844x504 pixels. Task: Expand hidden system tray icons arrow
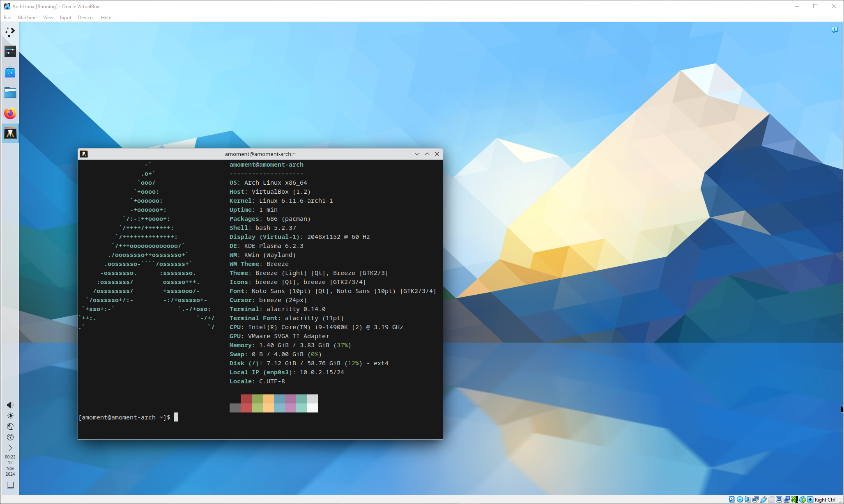click(x=10, y=448)
